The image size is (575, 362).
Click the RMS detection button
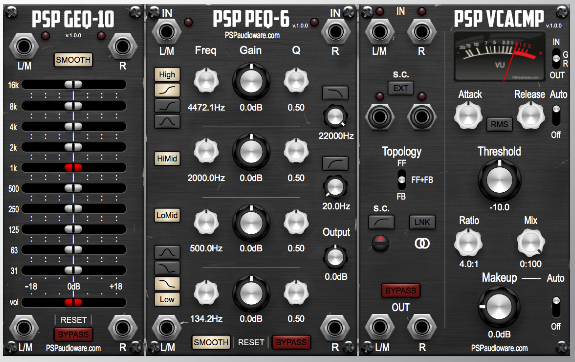click(x=499, y=124)
